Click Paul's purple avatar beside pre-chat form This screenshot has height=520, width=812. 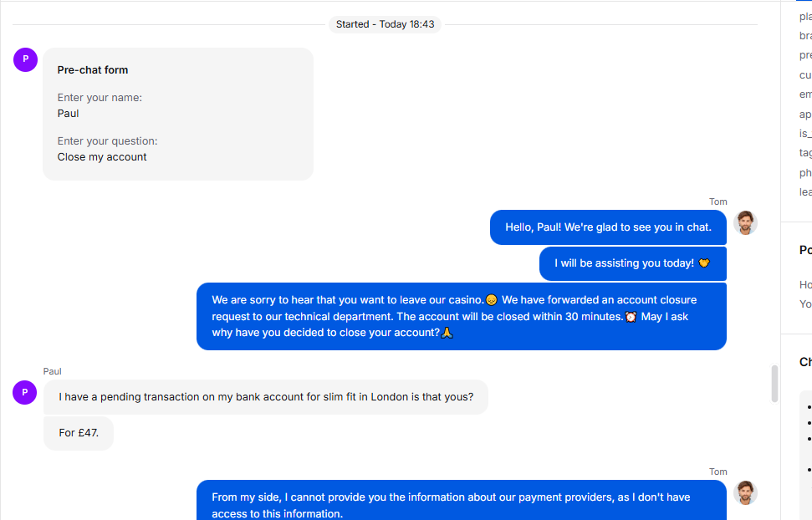pos(25,59)
